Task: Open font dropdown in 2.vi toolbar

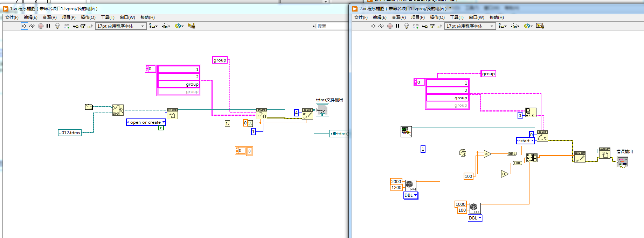Action: click(x=470, y=26)
